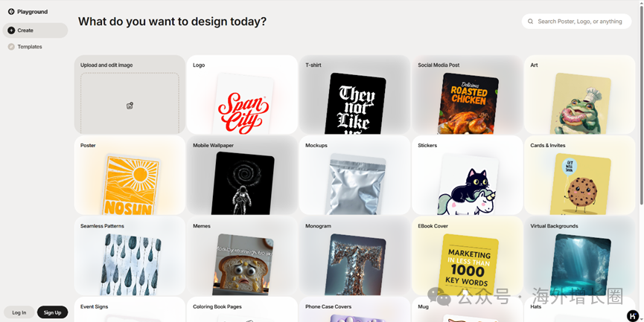Screen dimensions: 644x322
Task: Open the Logo category card
Action: pyautogui.click(x=242, y=94)
